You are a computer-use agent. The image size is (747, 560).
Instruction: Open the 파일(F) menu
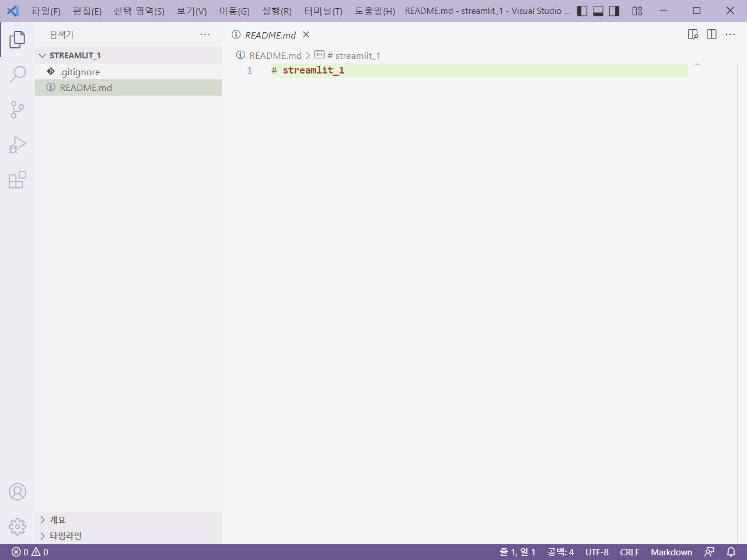point(46,11)
